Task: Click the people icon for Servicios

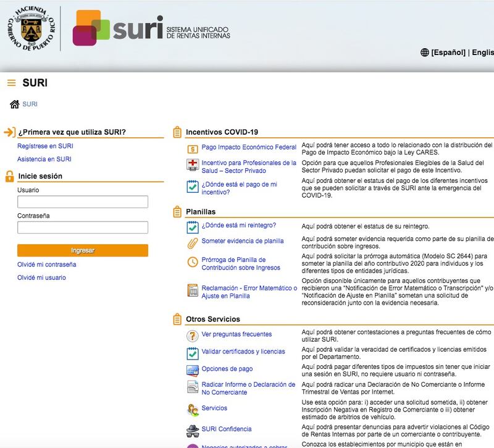Action: coord(193,410)
